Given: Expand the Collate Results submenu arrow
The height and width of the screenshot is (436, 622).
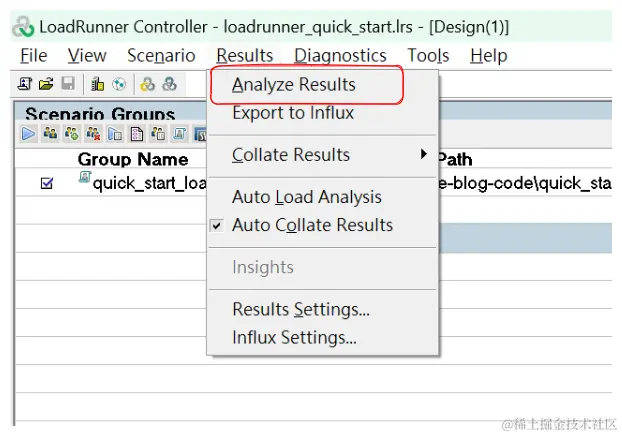Looking at the screenshot, I should 424,154.
